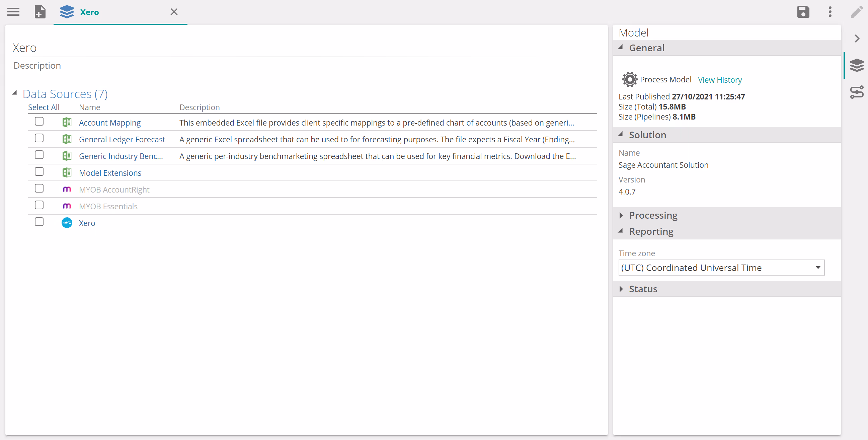Open the Time zone dropdown
The height and width of the screenshot is (440, 868).
(x=721, y=268)
